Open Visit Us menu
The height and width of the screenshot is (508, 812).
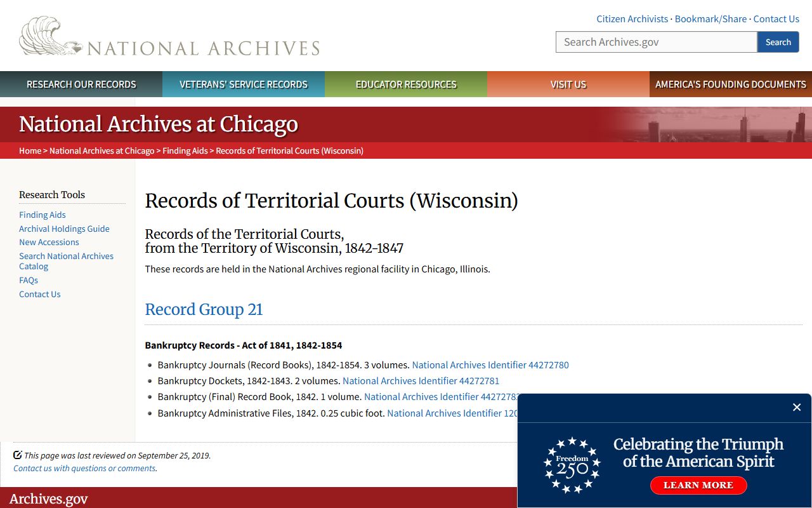[x=568, y=84]
